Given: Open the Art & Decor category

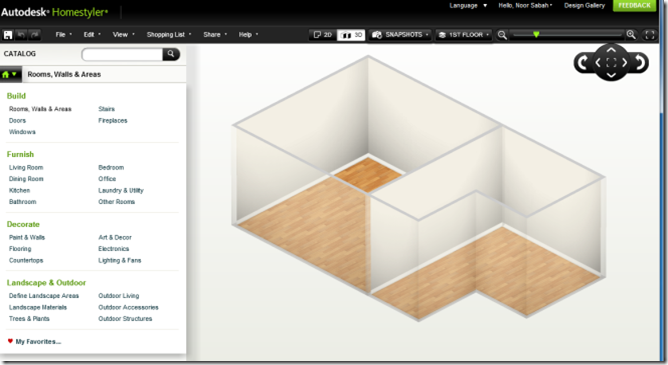Looking at the screenshot, I should pos(115,237).
